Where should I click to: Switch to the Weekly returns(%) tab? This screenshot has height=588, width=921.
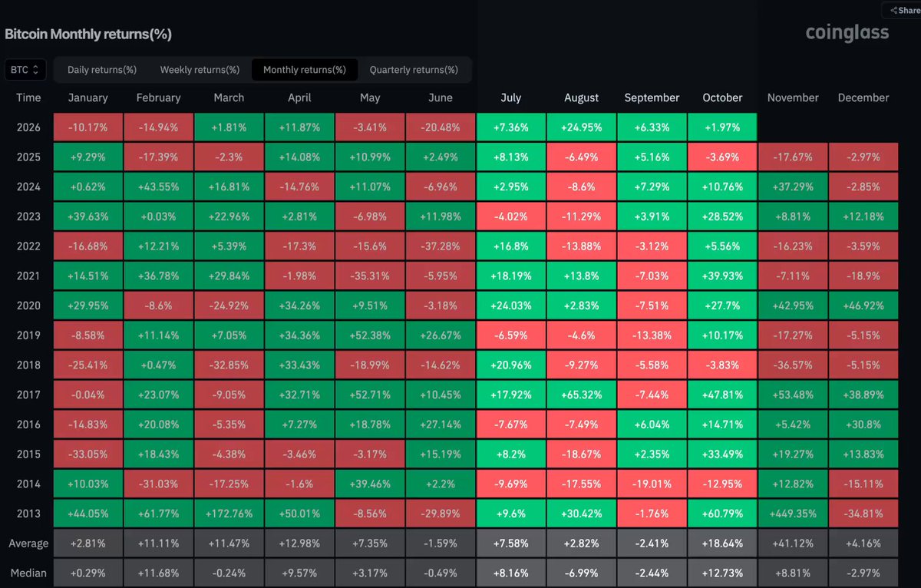coord(200,70)
